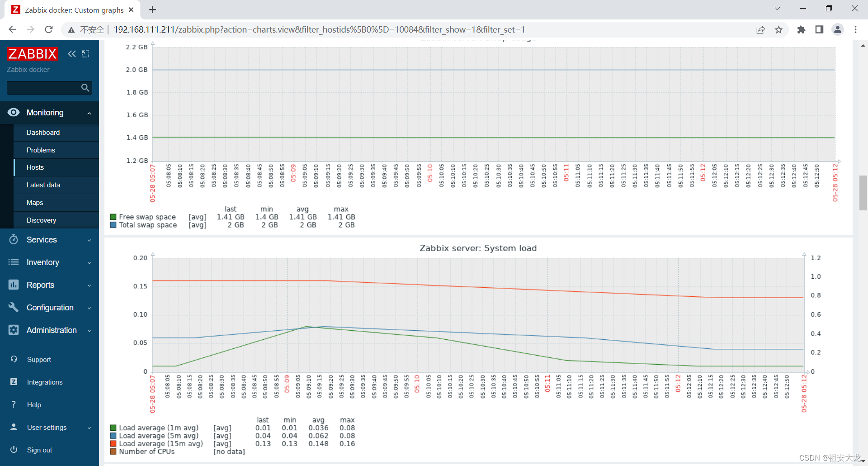
Task: Open Chrome profile avatar
Action: click(x=838, y=29)
